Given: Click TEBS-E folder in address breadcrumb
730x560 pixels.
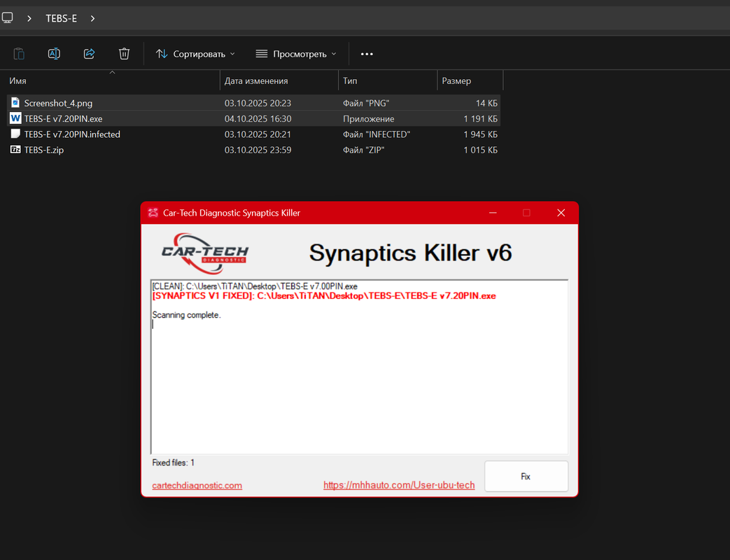Looking at the screenshot, I should (x=61, y=18).
